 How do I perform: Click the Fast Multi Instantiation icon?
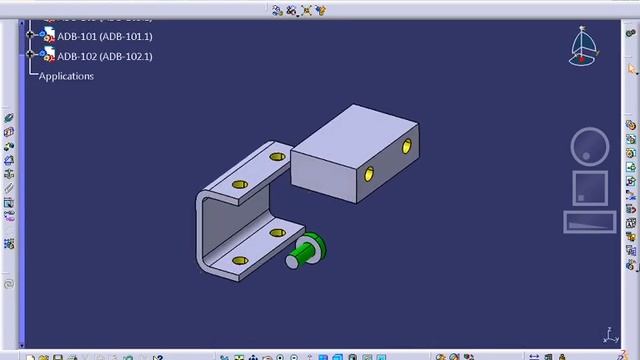[631, 265]
